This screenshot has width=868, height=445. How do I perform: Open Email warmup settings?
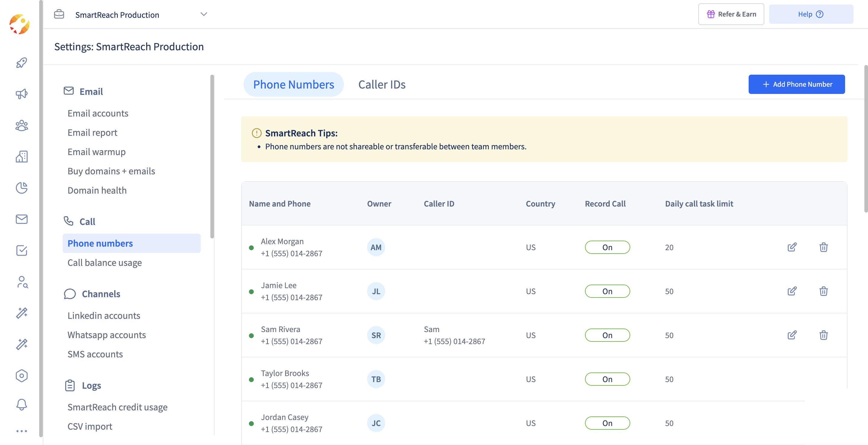click(x=96, y=152)
